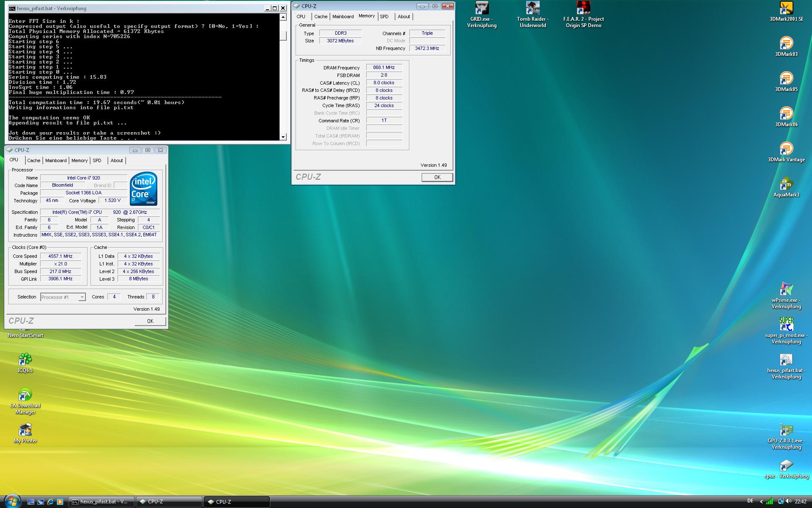Select hexus_pifast.bat desktop shortcut

pos(786,366)
